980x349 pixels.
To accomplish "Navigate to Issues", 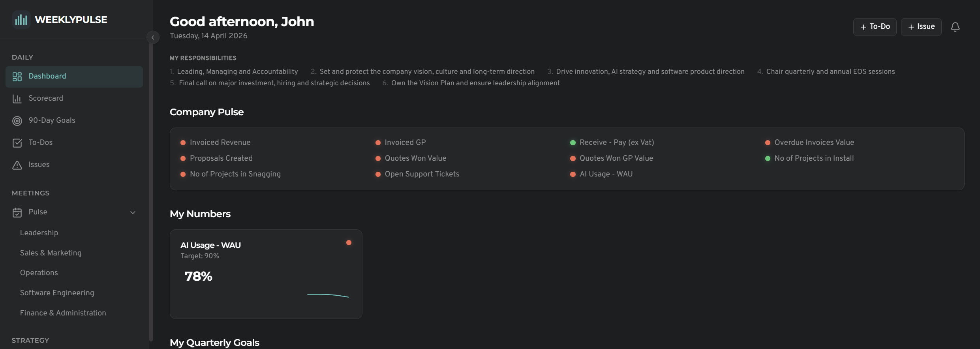I will point(74,165).
